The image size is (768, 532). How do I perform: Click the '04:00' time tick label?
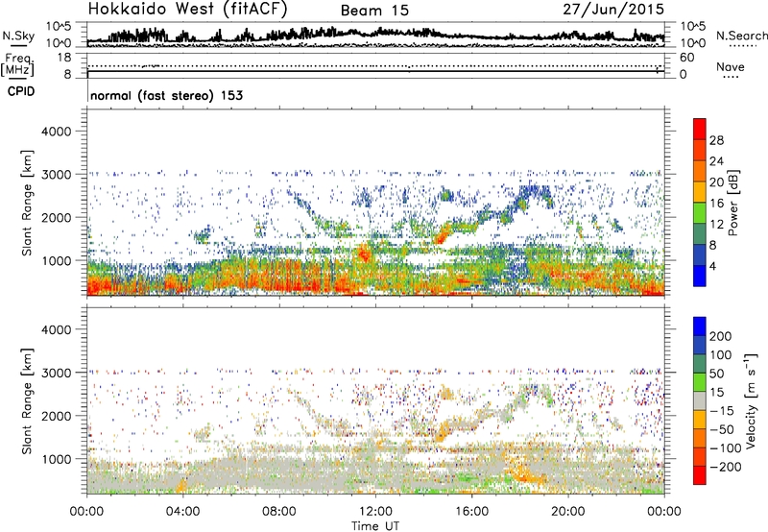tap(182, 512)
